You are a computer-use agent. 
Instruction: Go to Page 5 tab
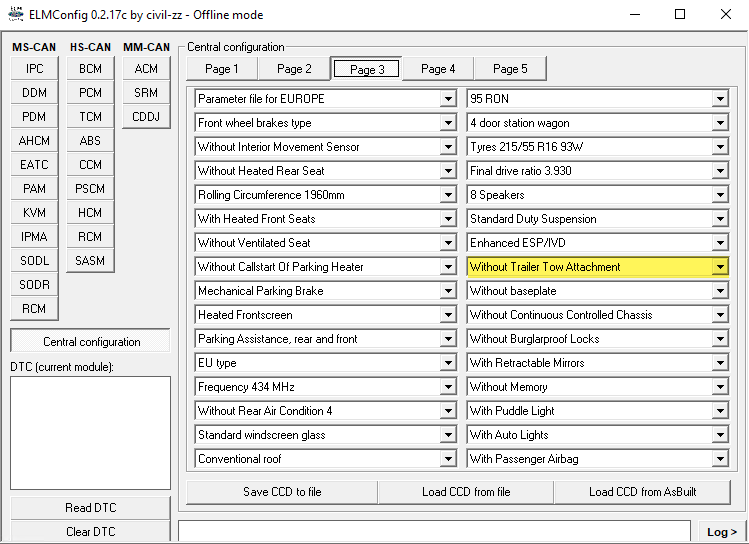tap(510, 69)
